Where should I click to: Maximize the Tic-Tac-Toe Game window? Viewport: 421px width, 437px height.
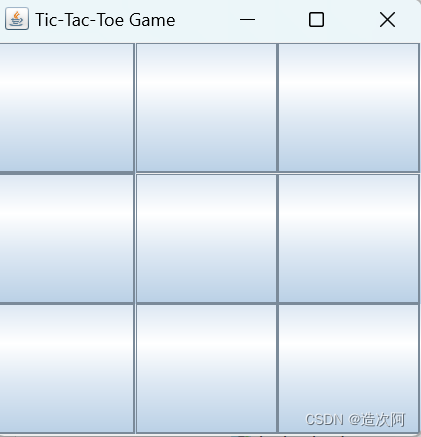pos(316,20)
